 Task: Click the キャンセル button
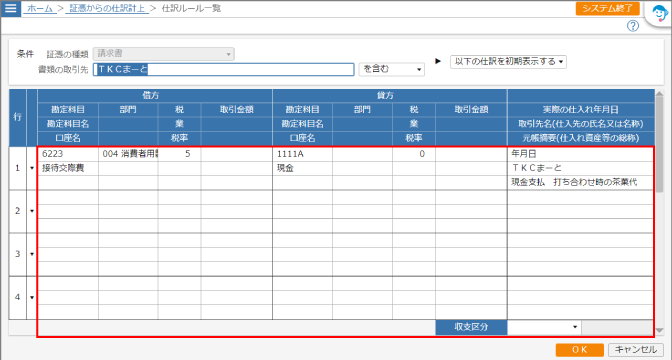[636, 350]
